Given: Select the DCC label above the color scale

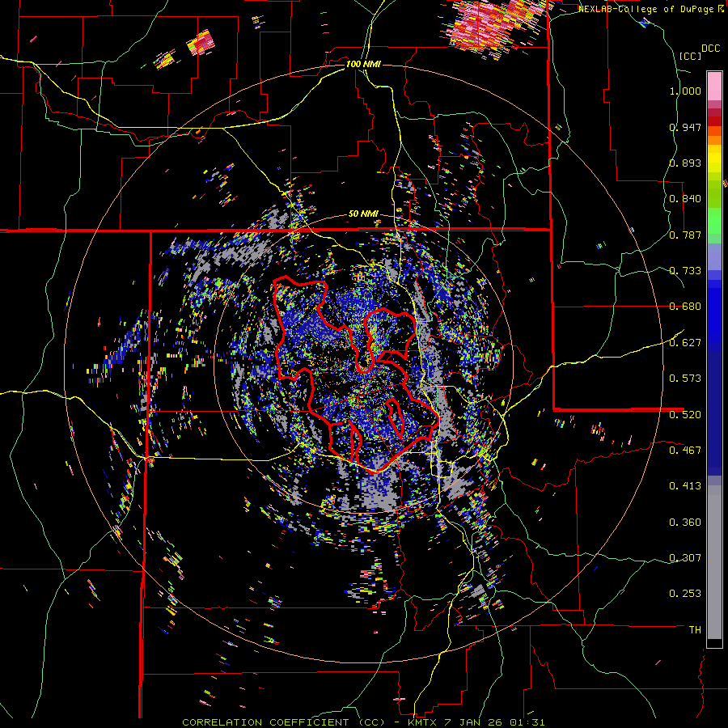Looking at the screenshot, I should 710,49.
